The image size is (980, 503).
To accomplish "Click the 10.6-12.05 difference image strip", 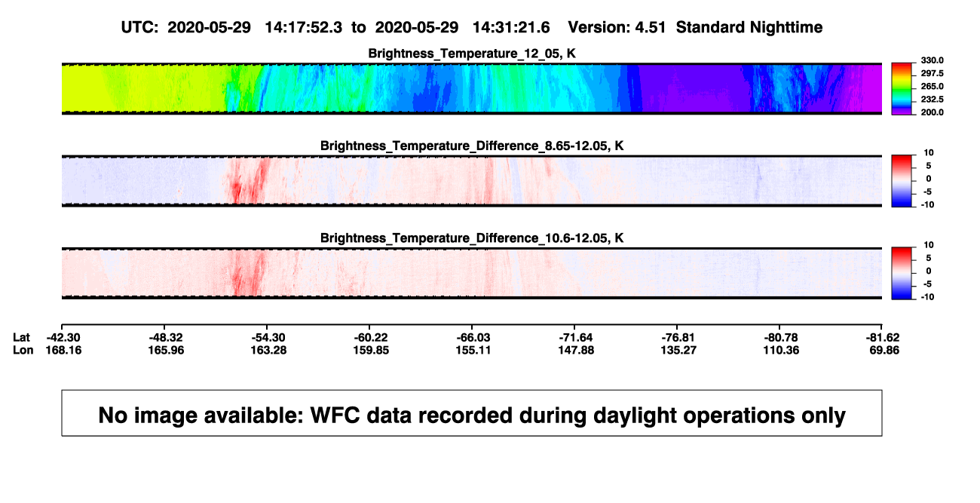I will [x=472, y=273].
